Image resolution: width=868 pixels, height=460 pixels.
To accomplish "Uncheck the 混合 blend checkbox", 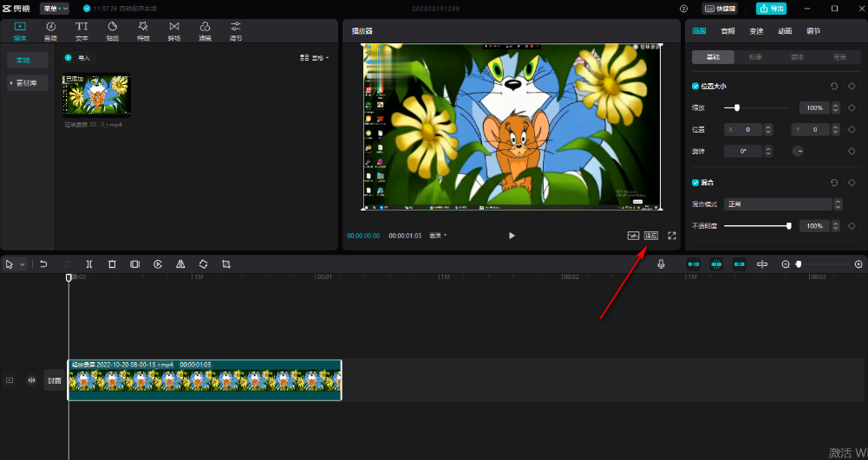I will [x=695, y=183].
